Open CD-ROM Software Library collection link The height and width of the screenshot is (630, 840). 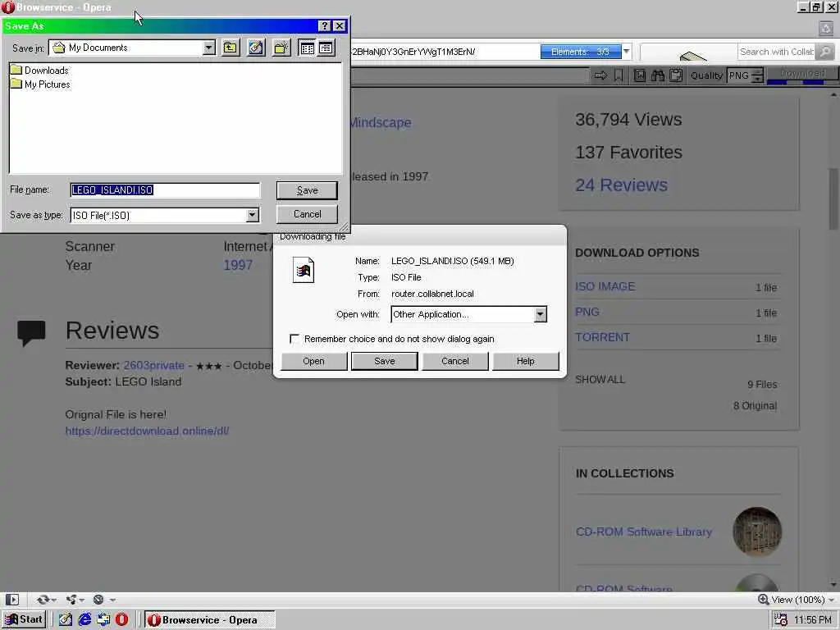coord(643,532)
